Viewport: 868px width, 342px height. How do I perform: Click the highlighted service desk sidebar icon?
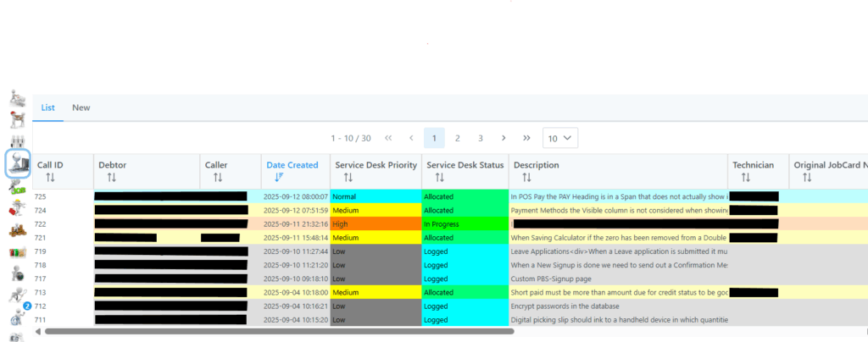tap(18, 163)
